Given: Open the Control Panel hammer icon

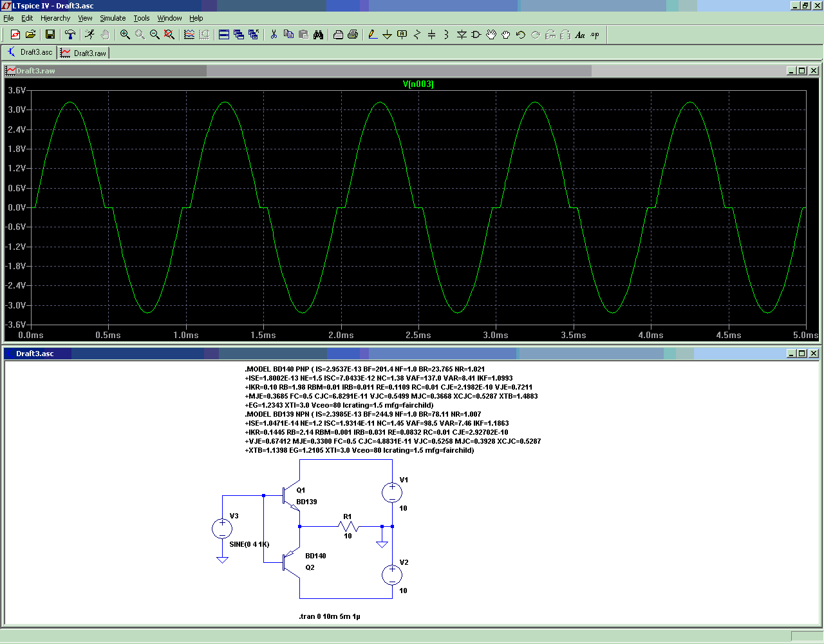Looking at the screenshot, I should click(x=70, y=35).
